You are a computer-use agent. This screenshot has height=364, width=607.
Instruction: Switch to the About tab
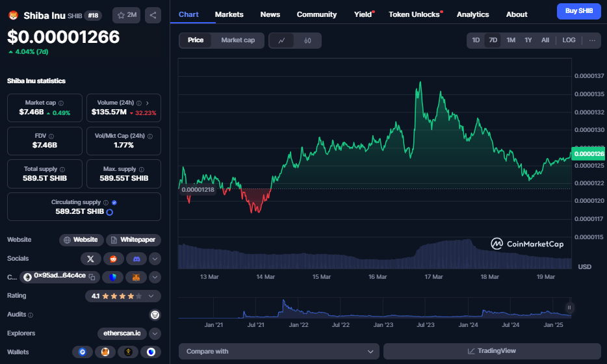coord(517,14)
